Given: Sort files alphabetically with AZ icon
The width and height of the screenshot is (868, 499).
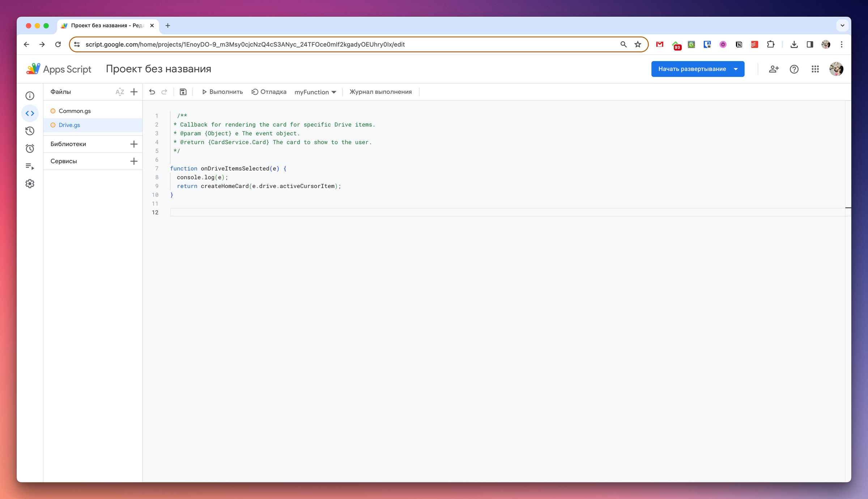Looking at the screenshot, I should point(120,92).
